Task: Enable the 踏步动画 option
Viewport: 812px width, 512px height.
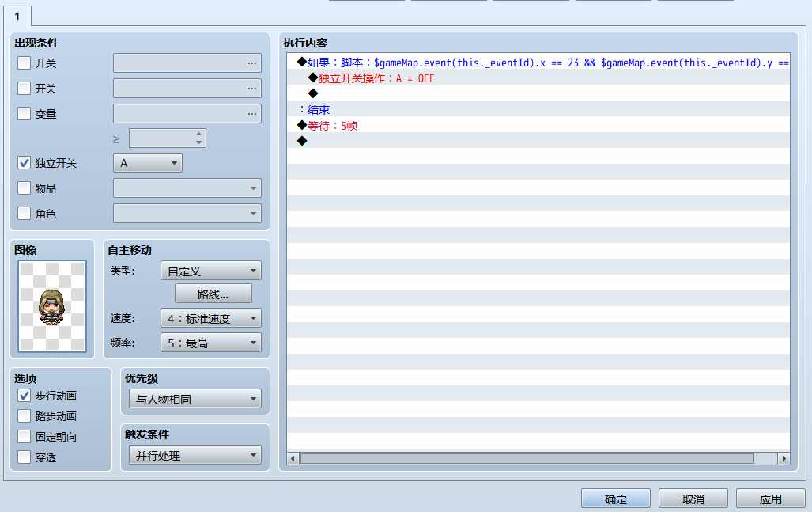Action: tap(25, 415)
